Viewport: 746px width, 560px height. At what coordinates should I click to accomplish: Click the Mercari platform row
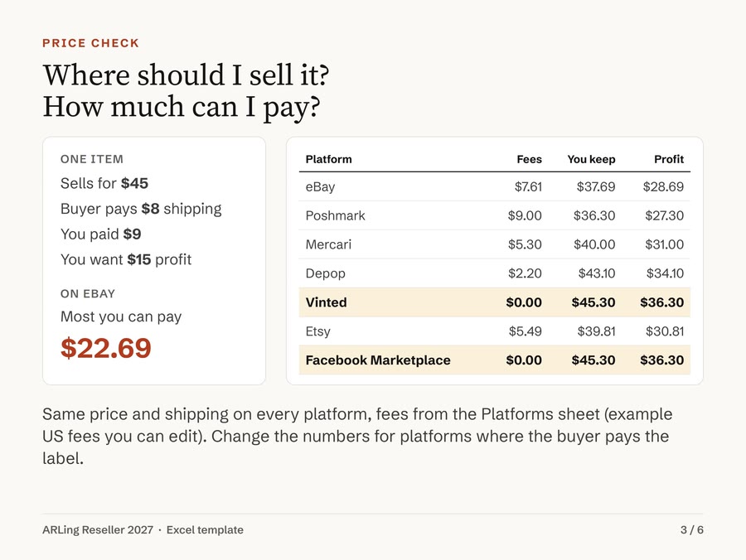pos(494,245)
